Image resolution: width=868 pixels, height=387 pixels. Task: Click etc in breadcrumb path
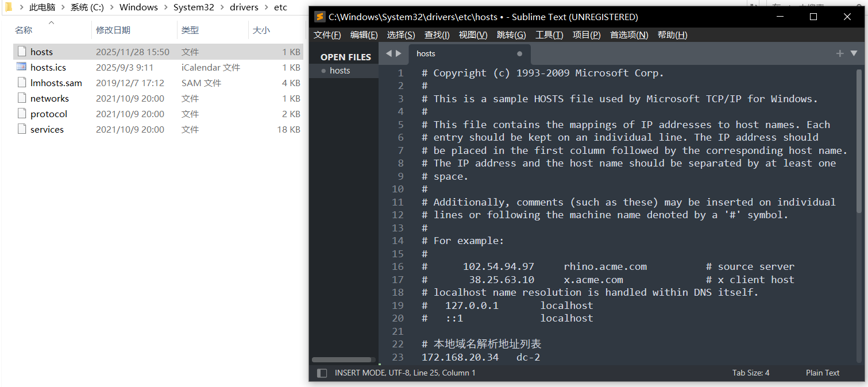pyautogui.click(x=280, y=7)
